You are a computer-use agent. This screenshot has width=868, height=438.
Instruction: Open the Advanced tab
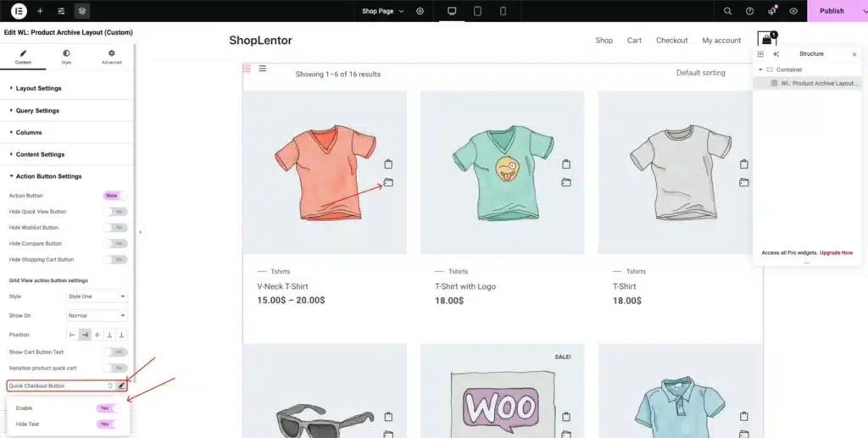click(111, 57)
